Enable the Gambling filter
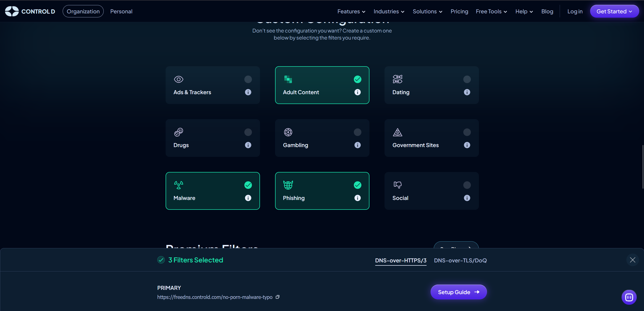The width and height of the screenshot is (644, 311). 357,132
